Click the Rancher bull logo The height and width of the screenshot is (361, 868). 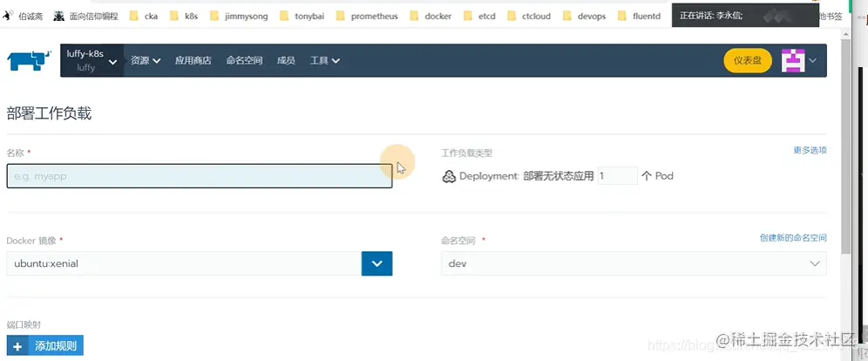(x=29, y=60)
